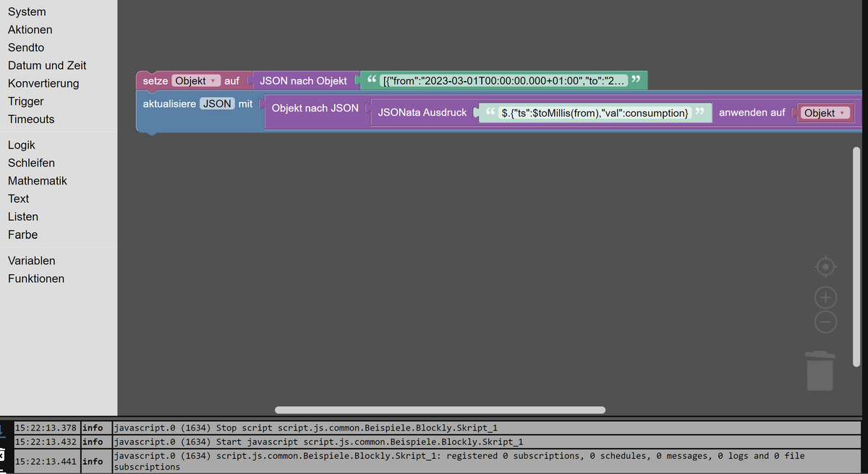Open the Aktionen block category
Image resolution: width=868 pixels, height=474 pixels.
[x=30, y=30]
